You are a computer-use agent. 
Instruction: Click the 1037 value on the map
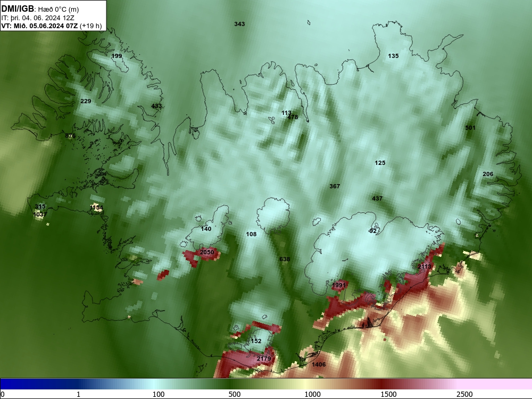point(40,214)
